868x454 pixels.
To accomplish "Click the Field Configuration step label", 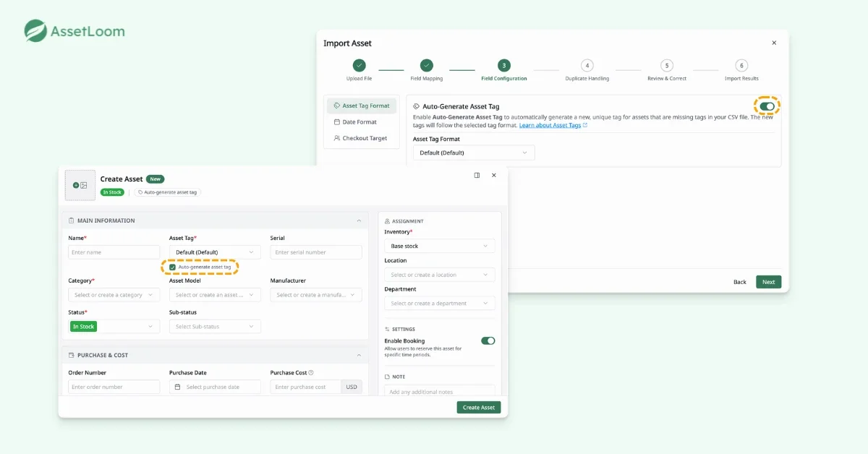I will (x=504, y=78).
